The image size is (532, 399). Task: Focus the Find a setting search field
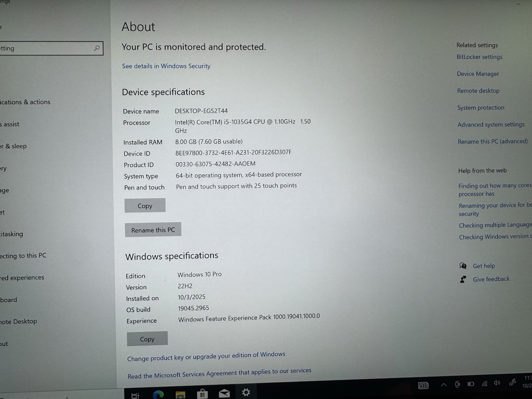point(51,48)
